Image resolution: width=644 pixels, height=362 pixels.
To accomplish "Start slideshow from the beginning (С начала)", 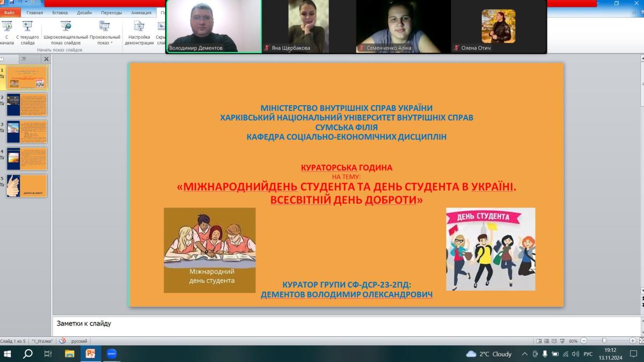I will 7,33.
